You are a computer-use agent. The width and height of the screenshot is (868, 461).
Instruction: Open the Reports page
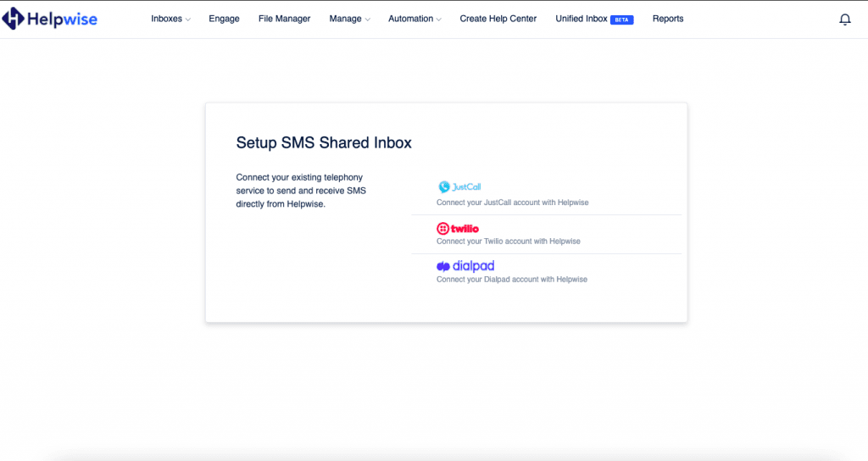tap(668, 19)
